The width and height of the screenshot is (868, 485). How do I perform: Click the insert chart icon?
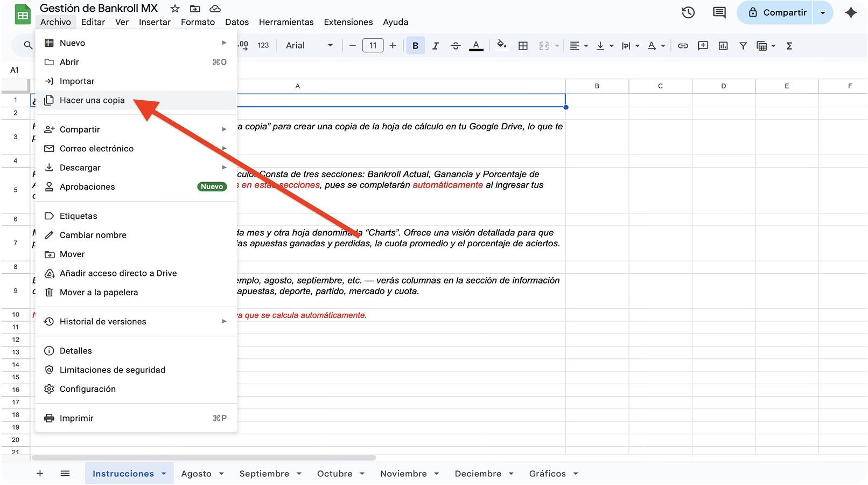[x=723, y=46]
